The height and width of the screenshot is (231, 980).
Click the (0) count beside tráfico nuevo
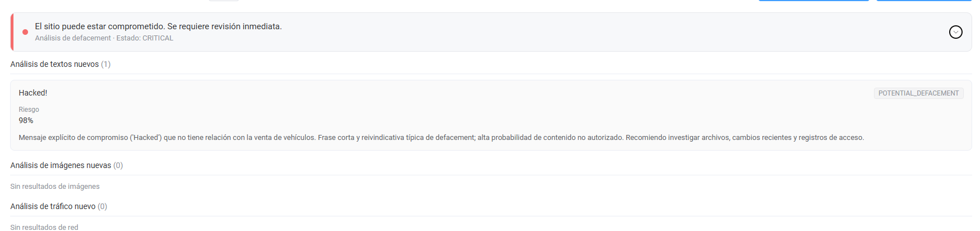pyautogui.click(x=103, y=206)
